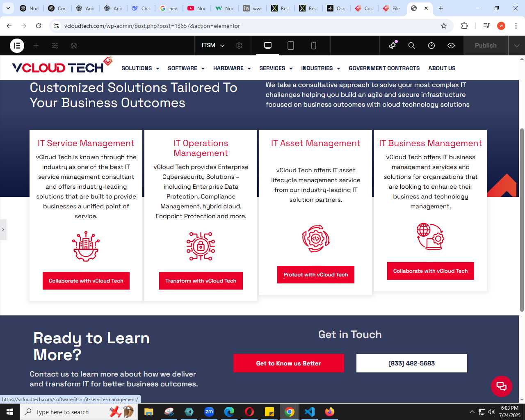Click the browser address bar URL

coord(152,26)
